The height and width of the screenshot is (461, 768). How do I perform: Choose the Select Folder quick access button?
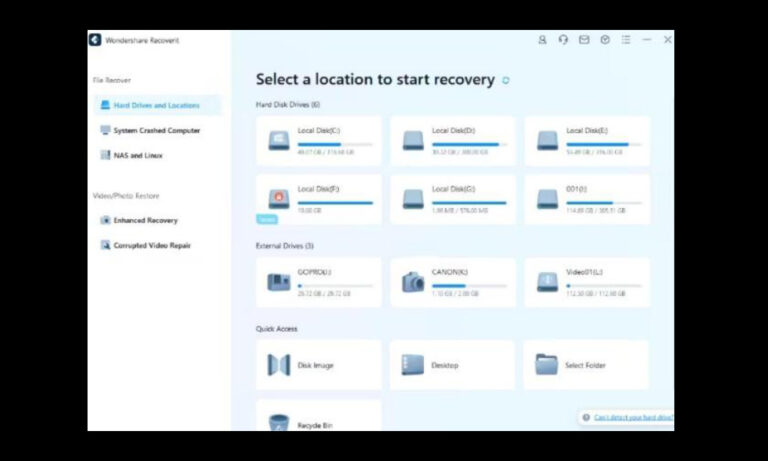click(x=586, y=365)
